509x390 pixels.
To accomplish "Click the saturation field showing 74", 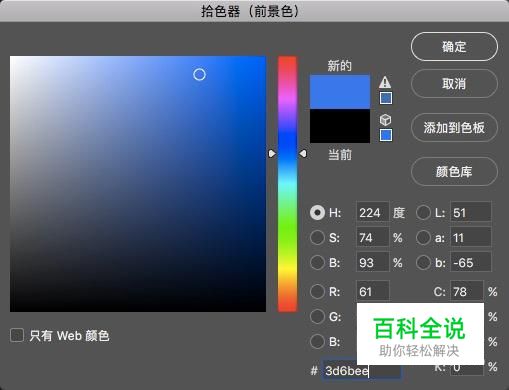I will coord(373,238).
